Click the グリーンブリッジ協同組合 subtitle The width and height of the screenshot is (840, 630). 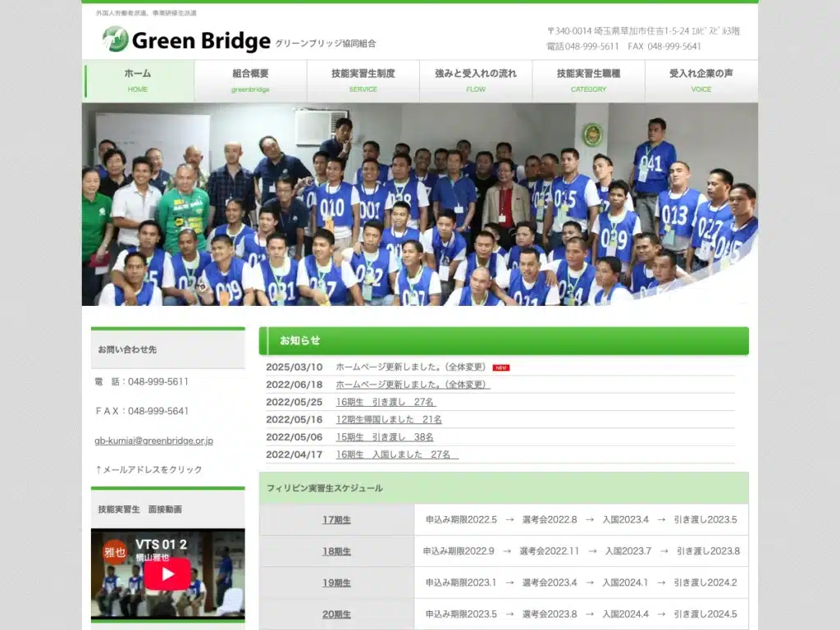[x=326, y=43]
